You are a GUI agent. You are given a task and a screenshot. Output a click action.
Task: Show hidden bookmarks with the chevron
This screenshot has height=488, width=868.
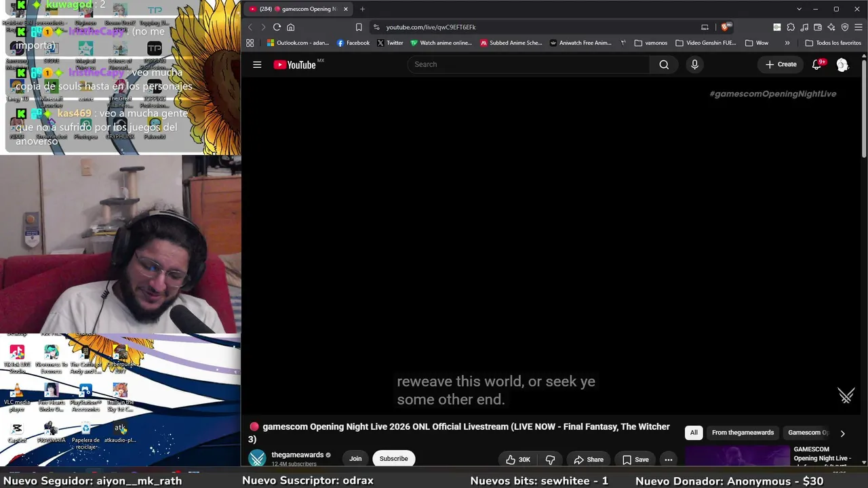click(x=787, y=43)
